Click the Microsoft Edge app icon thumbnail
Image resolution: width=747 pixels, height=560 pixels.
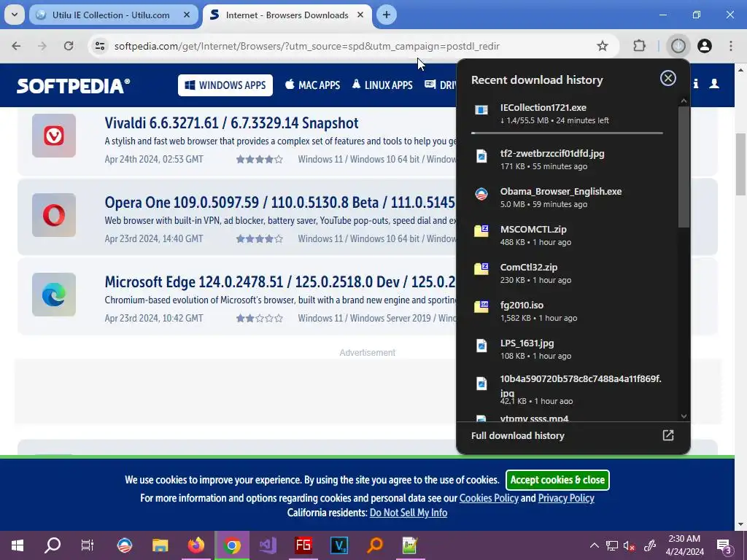coord(54,295)
